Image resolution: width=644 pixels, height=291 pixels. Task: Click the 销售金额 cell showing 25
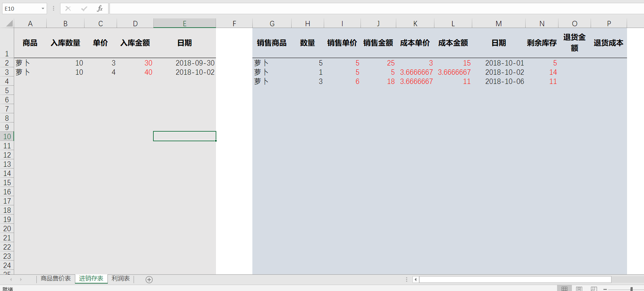click(x=378, y=63)
